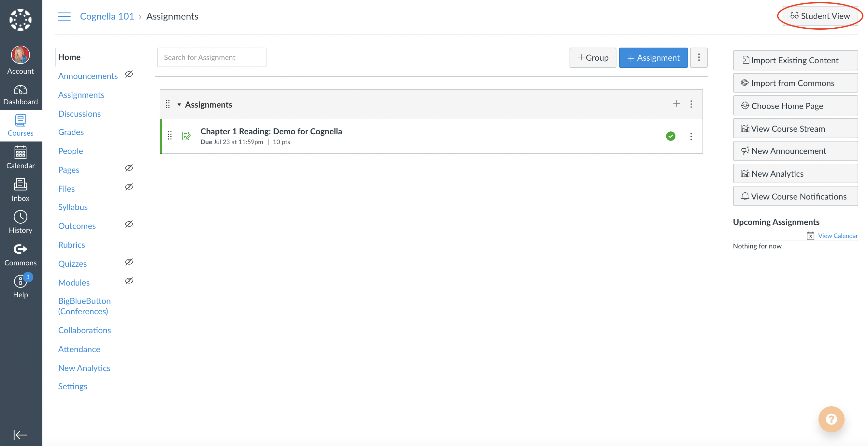Open Quizzes in course navigation
868x446 pixels.
click(x=72, y=264)
